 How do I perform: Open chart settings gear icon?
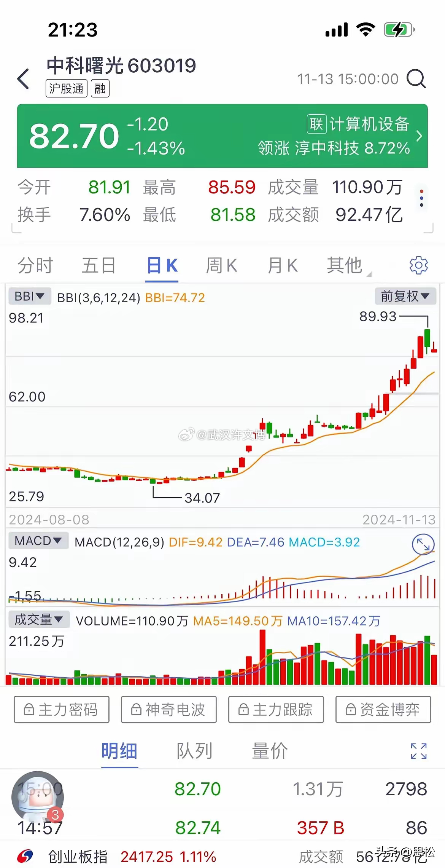coord(418,265)
